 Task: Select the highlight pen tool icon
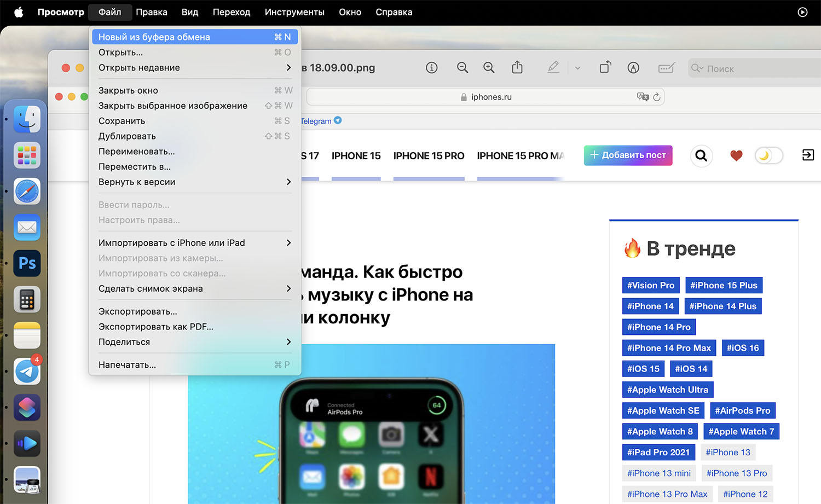click(x=553, y=67)
